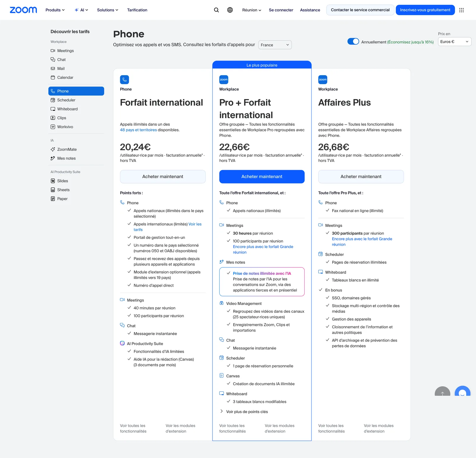Open Mes notes in the sidebar
The height and width of the screenshot is (458, 476).
coord(76,159)
